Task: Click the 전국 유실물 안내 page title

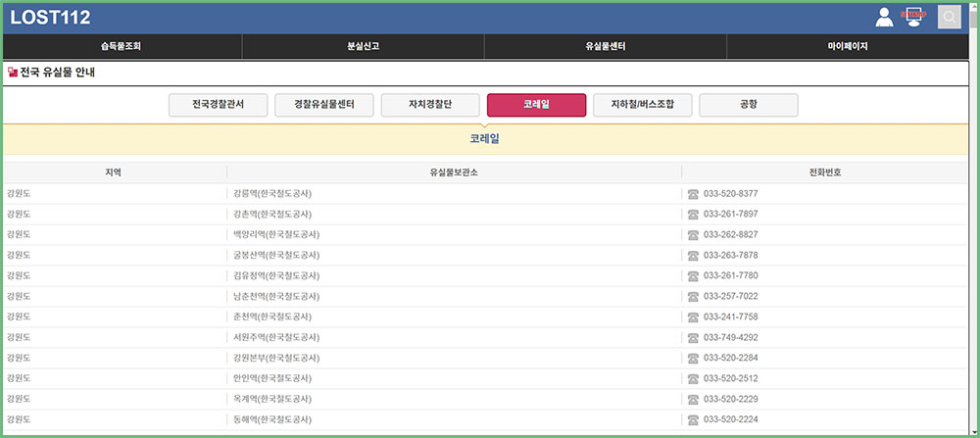Action: pyautogui.click(x=58, y=73)
